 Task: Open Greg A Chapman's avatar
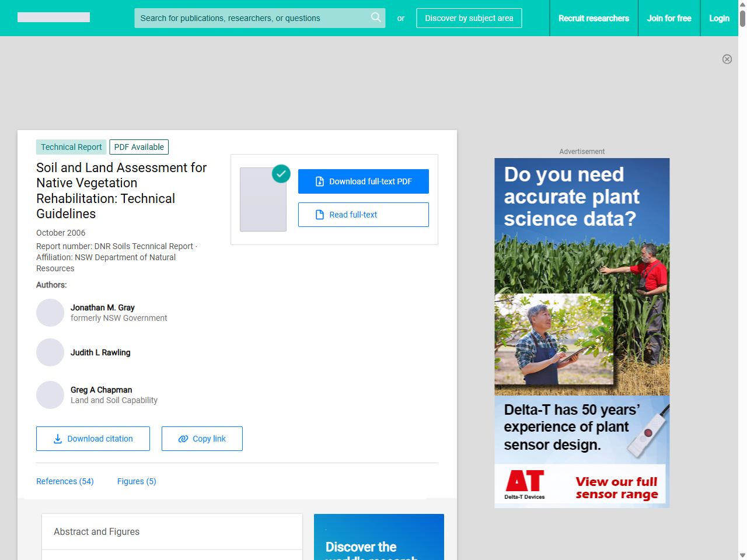pyautogui.click(x=50, y=395)
